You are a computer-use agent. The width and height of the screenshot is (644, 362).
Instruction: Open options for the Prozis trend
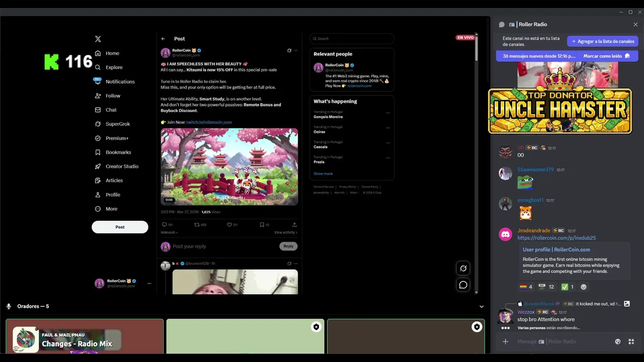(388, 158)
